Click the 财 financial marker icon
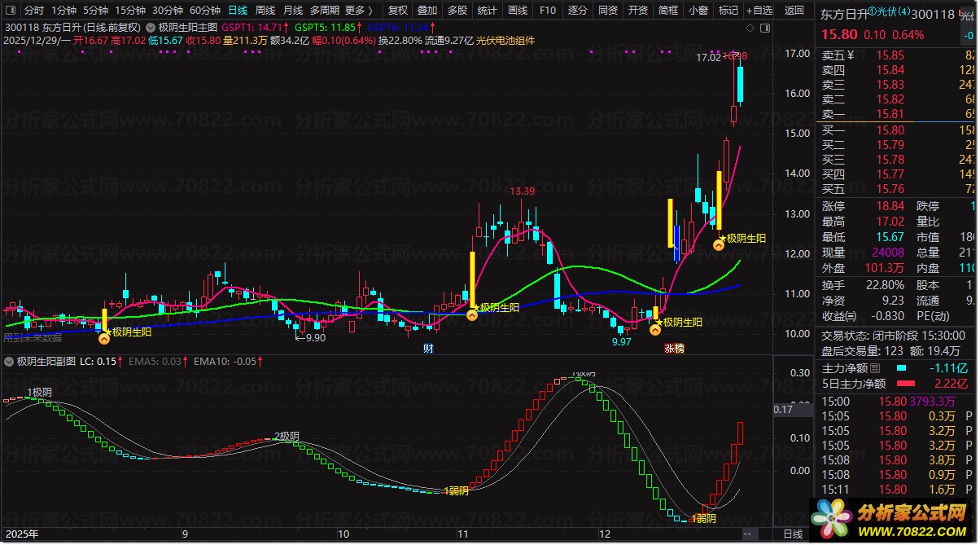Viewport: 980px width, 545px height. tap(428, 348)
